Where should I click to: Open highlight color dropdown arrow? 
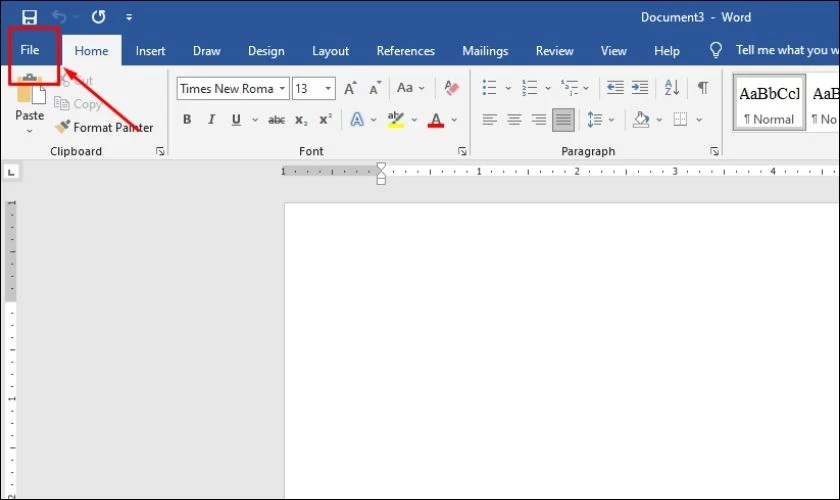point(414,120)
